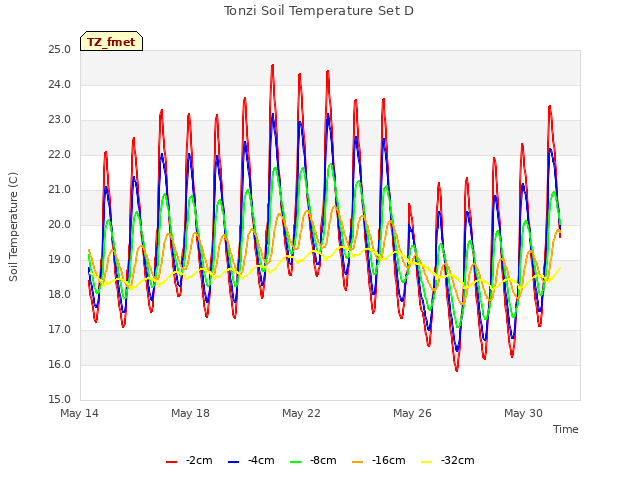Click the -4cm legend label
The width and height of the screenshot is (640, 480).
pos(261,460)
